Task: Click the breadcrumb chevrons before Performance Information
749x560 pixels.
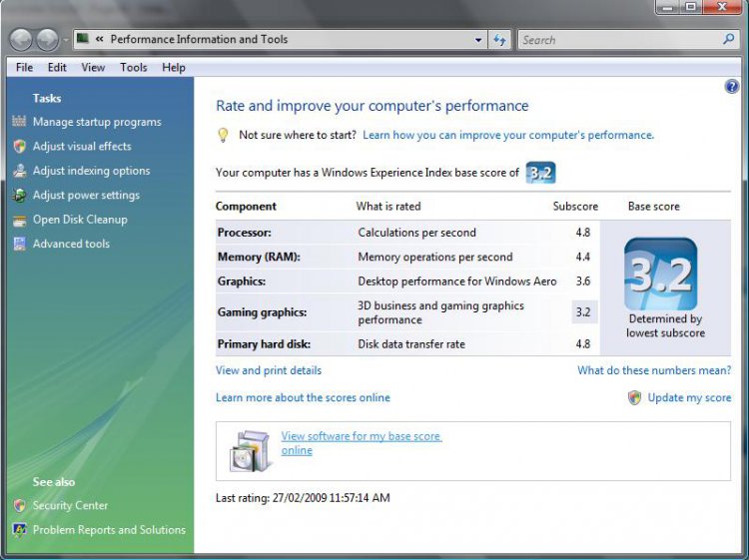Action: point(99,39)
